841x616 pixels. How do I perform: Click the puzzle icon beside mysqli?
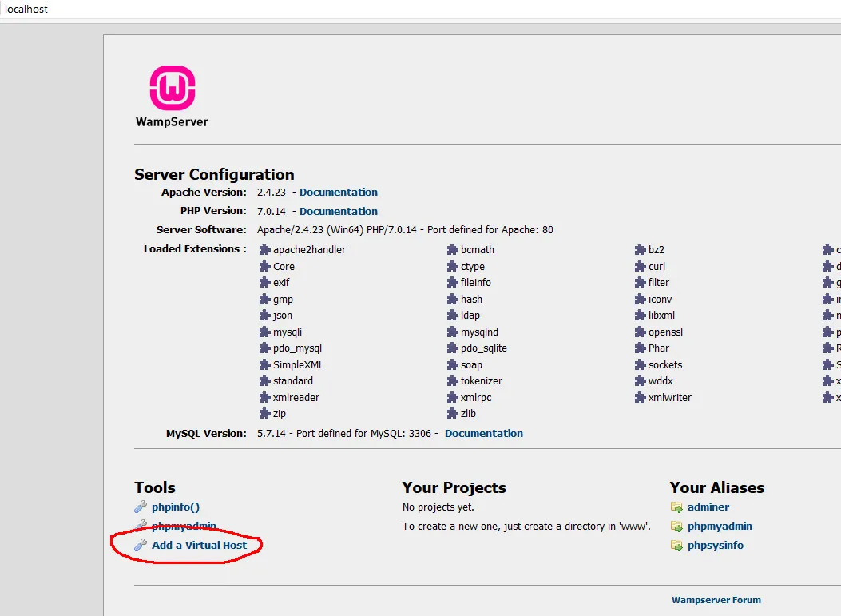pos(264,332)
